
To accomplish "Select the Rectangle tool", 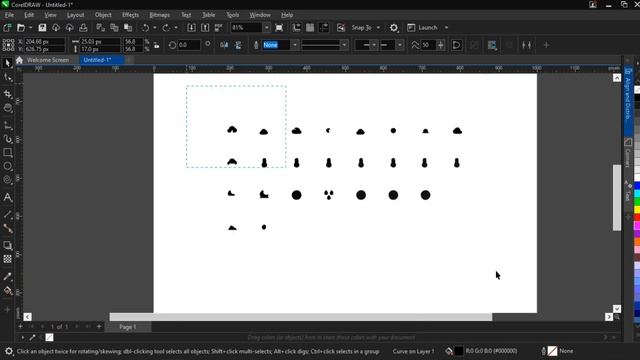I will [7, 153].
